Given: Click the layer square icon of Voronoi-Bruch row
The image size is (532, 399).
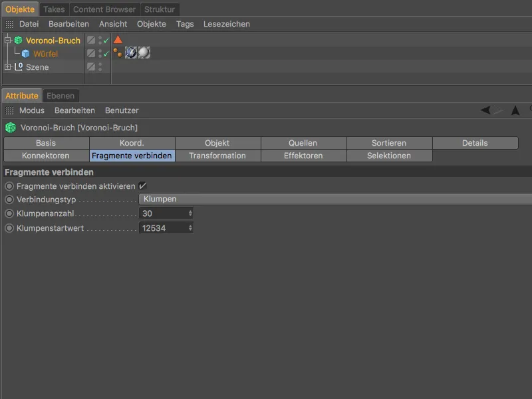Looking at the screenshot, I should (91, 40).
